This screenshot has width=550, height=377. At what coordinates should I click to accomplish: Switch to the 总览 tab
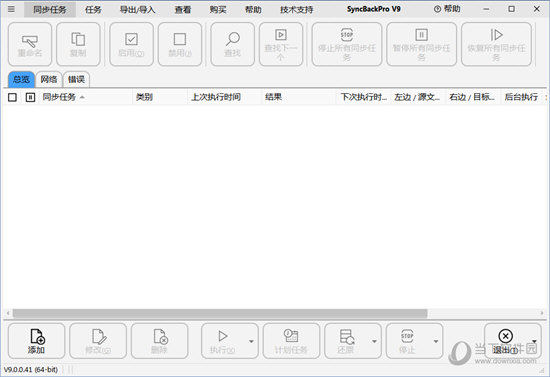21,79
